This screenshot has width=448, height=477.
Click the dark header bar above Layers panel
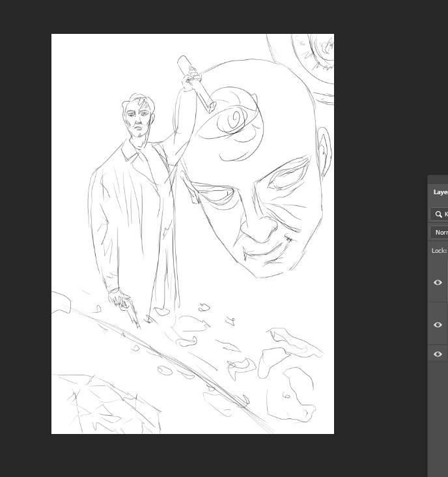pos(438,179)
